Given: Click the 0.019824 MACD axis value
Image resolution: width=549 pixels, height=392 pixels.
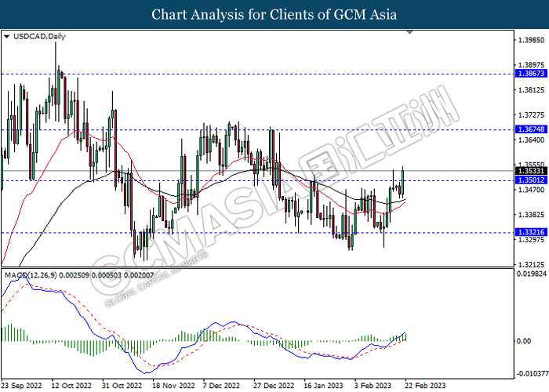Looking at the screenshot, I should coord(532,274).
